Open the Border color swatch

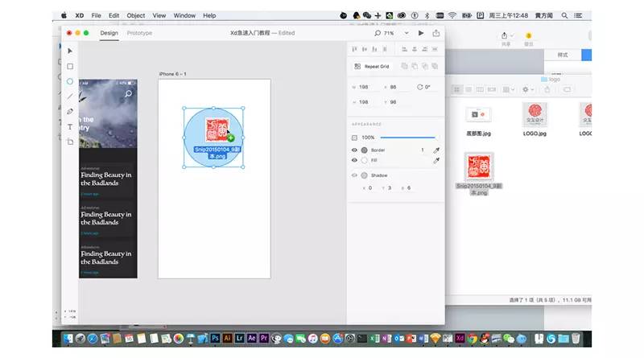coord(365,150)
